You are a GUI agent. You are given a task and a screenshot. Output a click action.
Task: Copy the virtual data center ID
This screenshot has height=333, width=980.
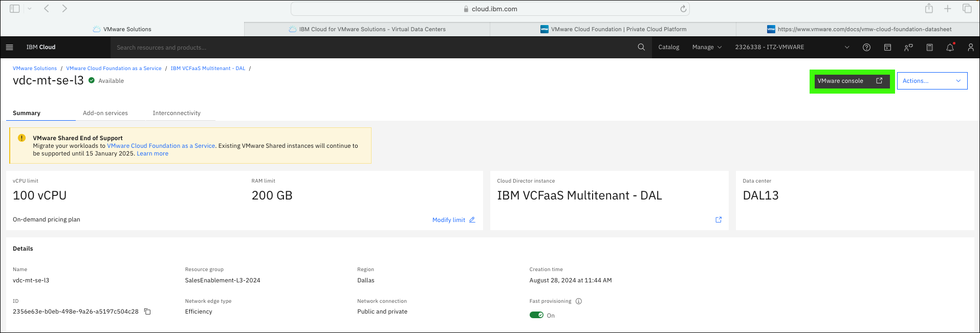point(147,312)
